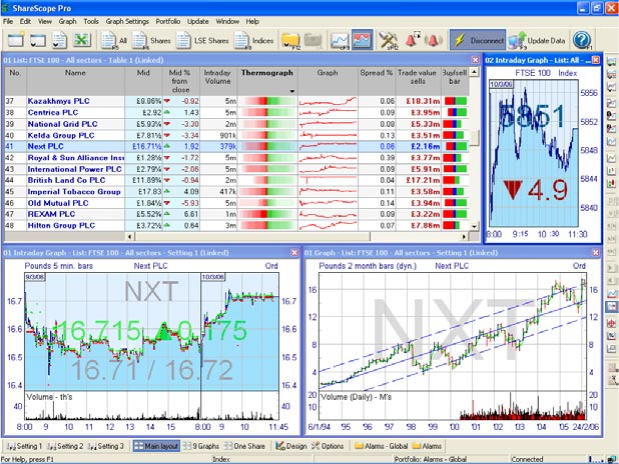Open the Alarms folder button

coord(427,446)
